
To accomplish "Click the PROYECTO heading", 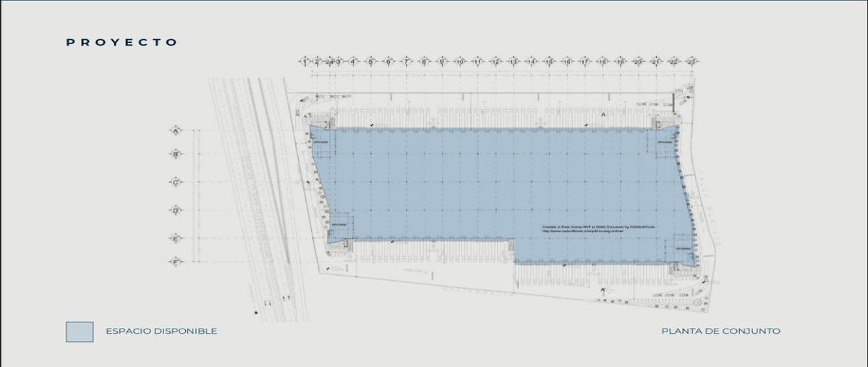I will pos(122,43).
